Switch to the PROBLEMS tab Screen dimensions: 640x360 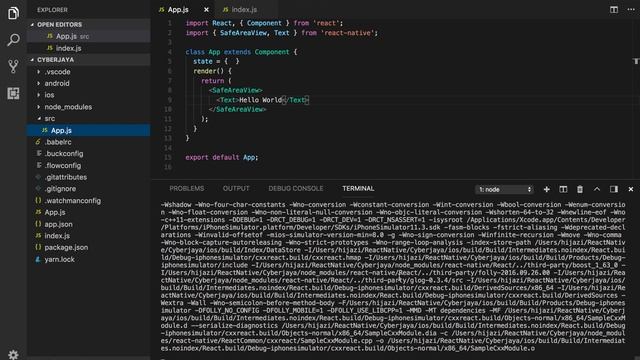(187, 189)
